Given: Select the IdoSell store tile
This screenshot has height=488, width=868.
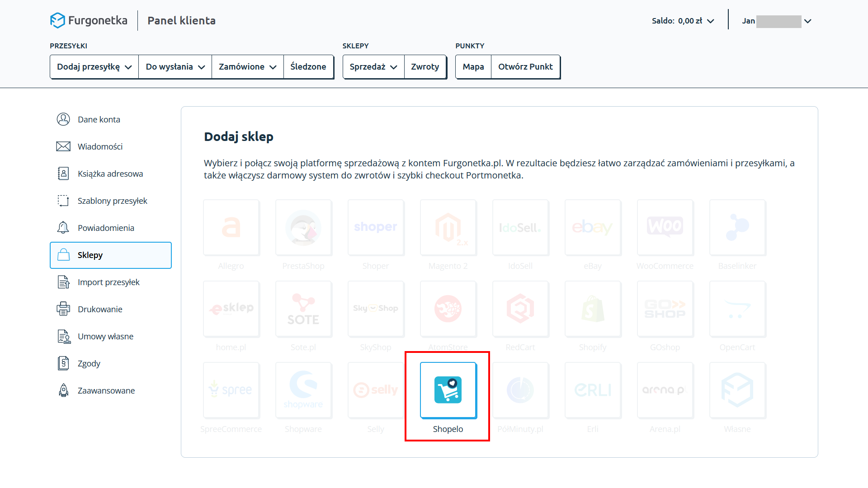Looking at the screenshot, I should click(x=520, y=227).
